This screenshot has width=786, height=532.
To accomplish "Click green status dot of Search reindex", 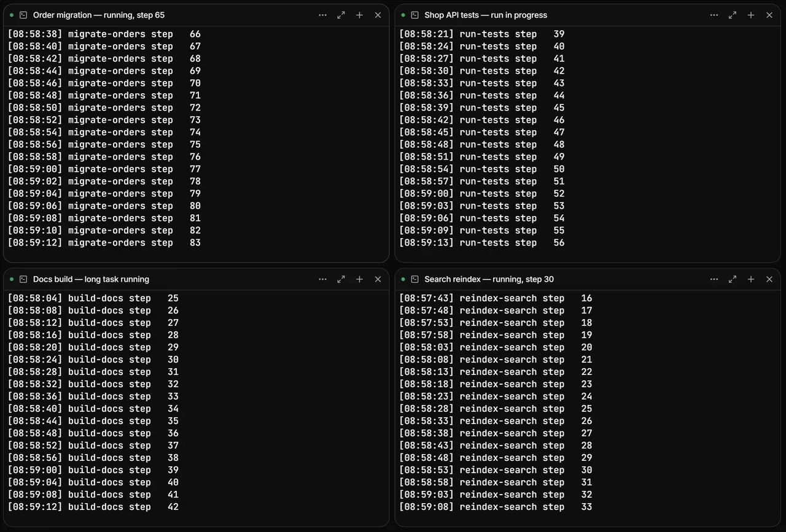I will pyautogui.click(x=403, y=279).
